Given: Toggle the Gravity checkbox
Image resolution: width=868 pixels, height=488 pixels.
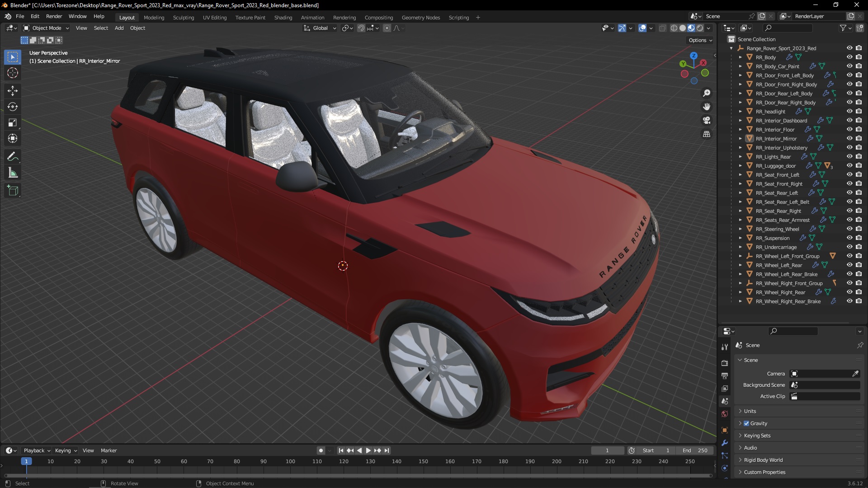Looking at the screenshot, I should pos(746,423).
